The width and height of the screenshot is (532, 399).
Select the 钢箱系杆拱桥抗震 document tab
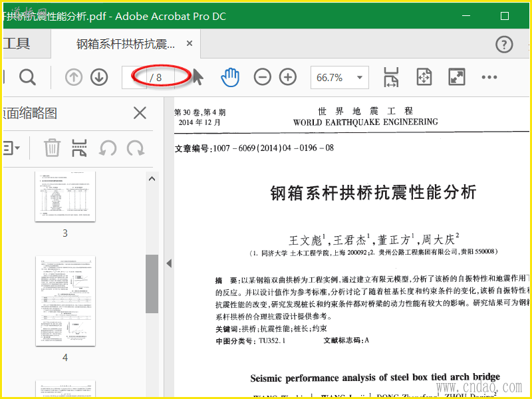click(x=126, y=44)
